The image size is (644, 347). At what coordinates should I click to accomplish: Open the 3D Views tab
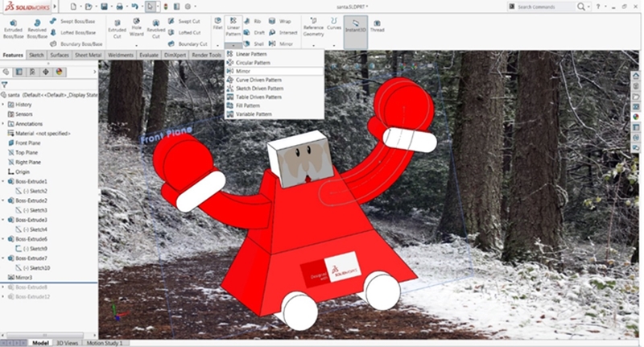[x=67, y=343]
